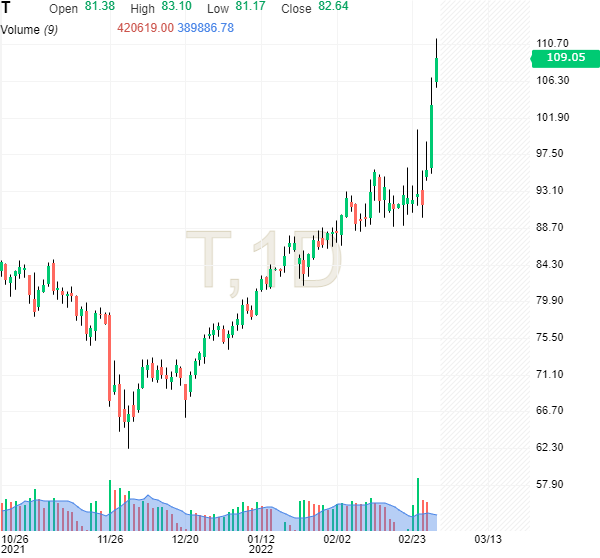600x558 pixels.
Task: Click the 71.10 price axis label
Action: (549, 374)
